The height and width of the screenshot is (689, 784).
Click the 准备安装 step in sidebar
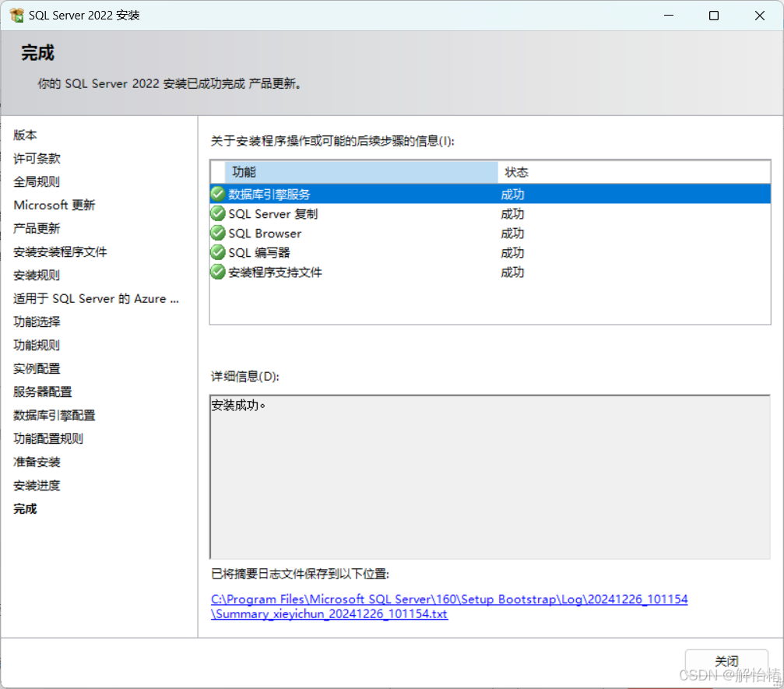(x=37, y=462)
